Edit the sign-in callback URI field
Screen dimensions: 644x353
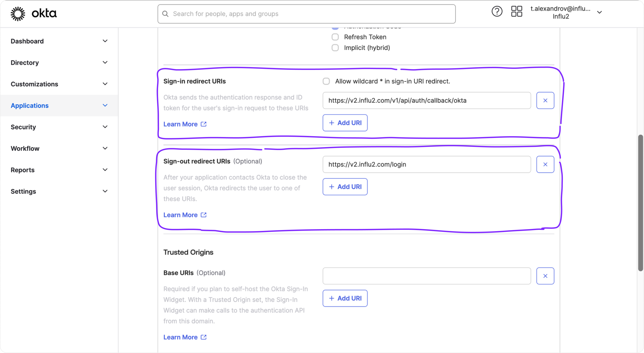426,101
